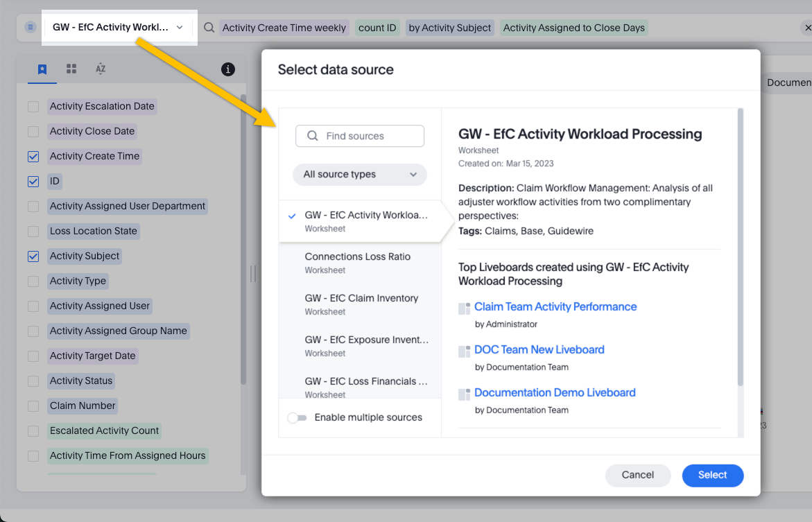Click the search magnifier in Find sources
Screen dimensions: 812x522
(x=312, y=136)
